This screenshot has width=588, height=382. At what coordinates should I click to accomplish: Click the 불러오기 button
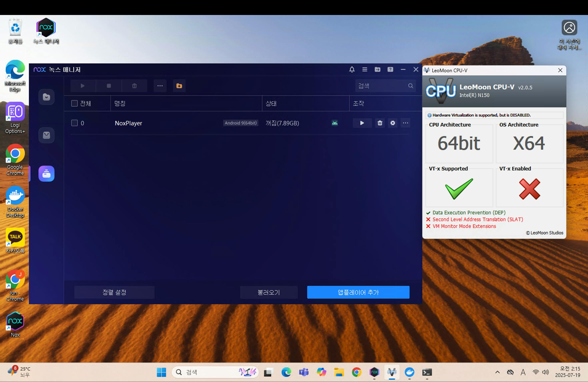click(x=269, y=292)
